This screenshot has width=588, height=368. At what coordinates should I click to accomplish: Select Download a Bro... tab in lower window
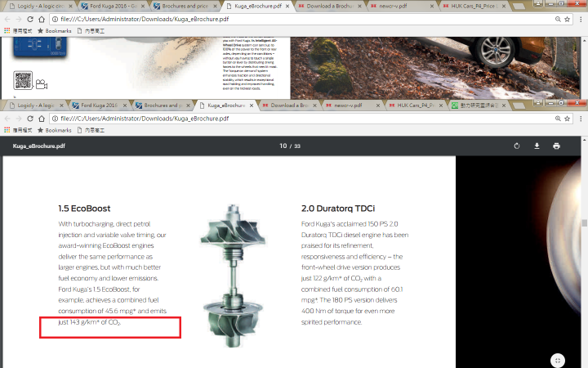pyautogui.click(x=289, y=105)
